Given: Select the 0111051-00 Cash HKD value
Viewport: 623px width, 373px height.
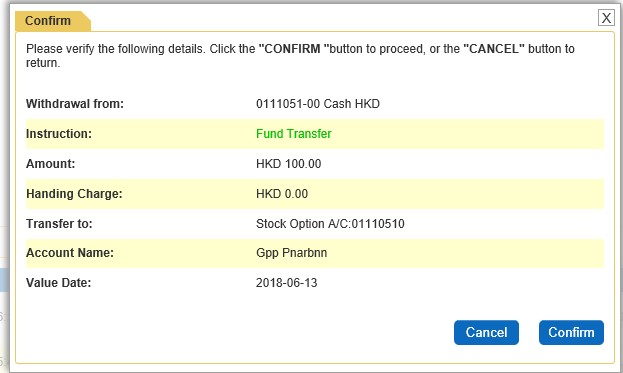Looking at the screenshot, I should tap(318, 104).
